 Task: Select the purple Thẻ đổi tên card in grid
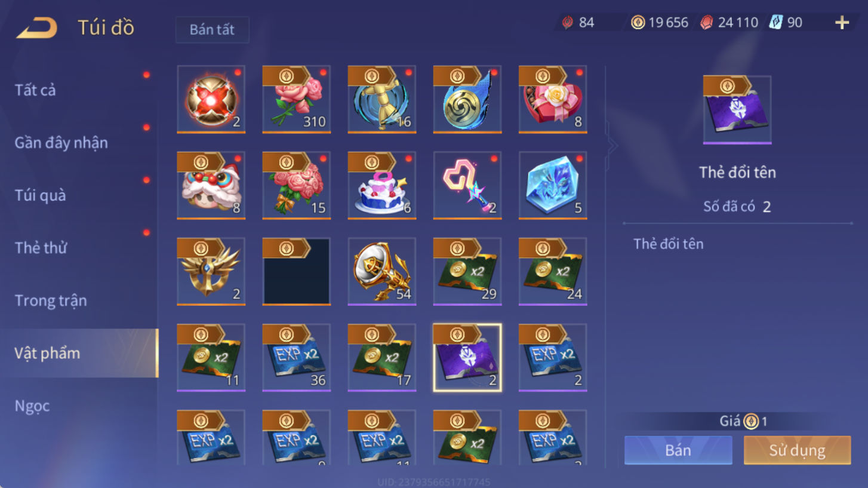[467, 357]
